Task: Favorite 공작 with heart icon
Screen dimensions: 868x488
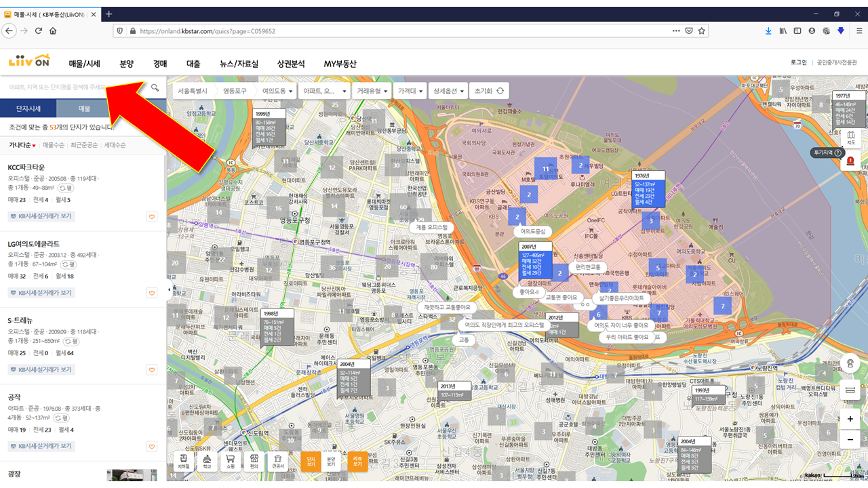Action: (152, 447)
